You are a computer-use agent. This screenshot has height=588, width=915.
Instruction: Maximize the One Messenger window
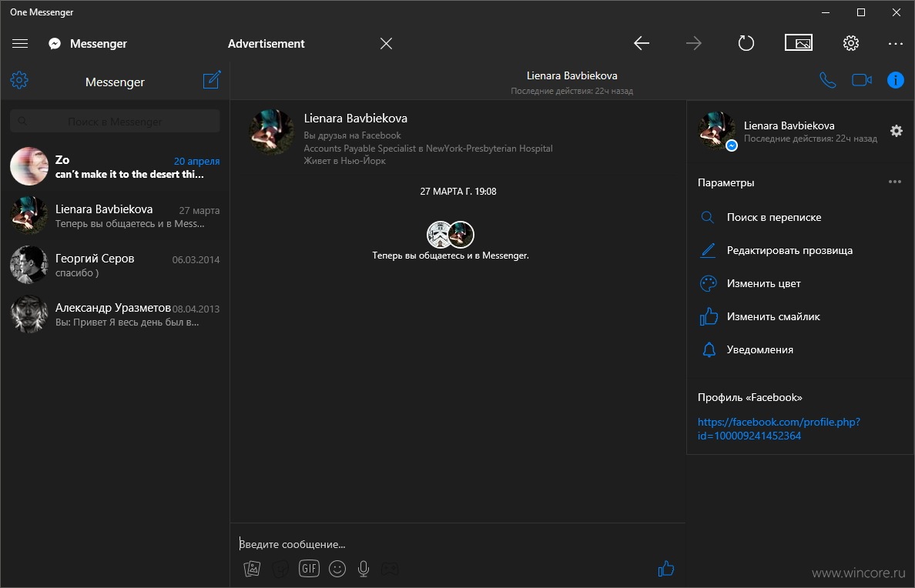(861, 12)
